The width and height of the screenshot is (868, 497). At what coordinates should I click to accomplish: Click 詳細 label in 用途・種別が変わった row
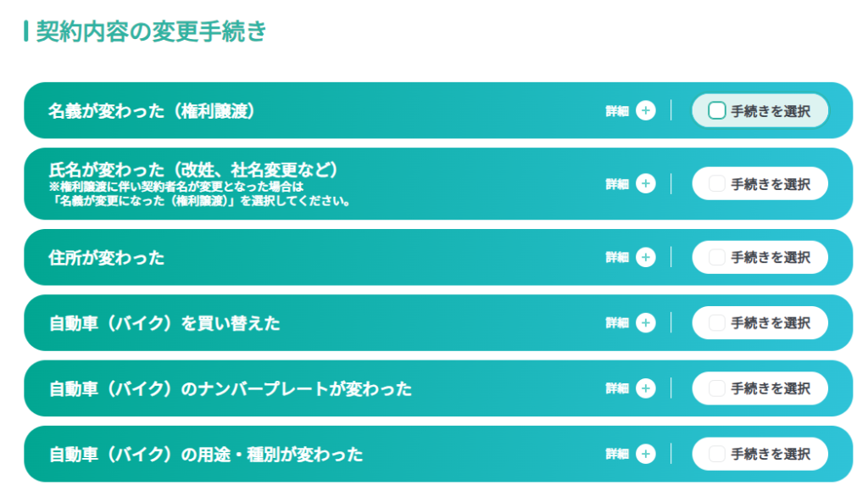[617, 455]
